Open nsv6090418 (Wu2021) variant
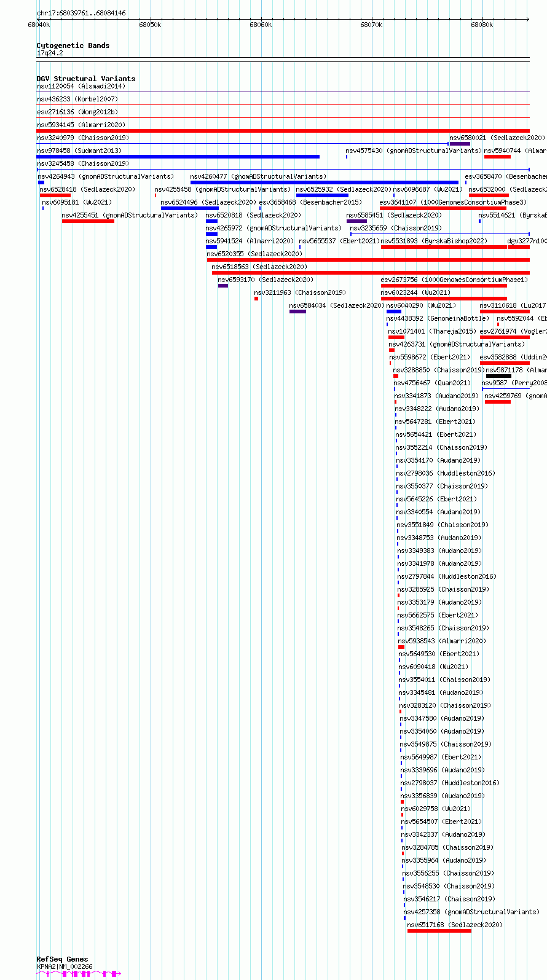The image size is (547, 980). click(433, 667)
